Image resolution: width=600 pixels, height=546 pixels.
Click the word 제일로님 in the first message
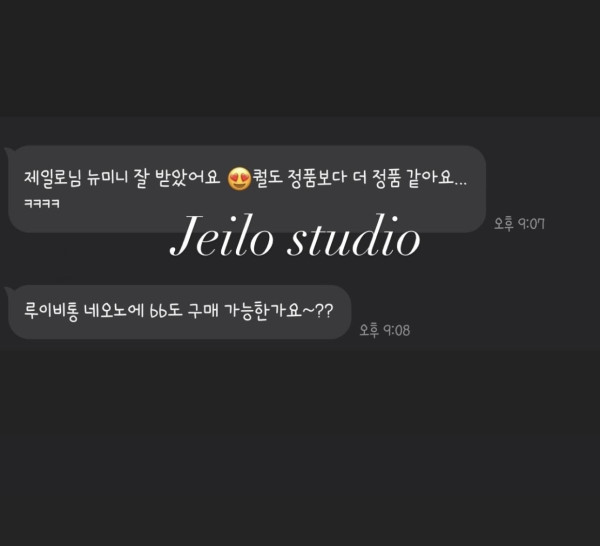pyautogui.click(x=53, y=178)
